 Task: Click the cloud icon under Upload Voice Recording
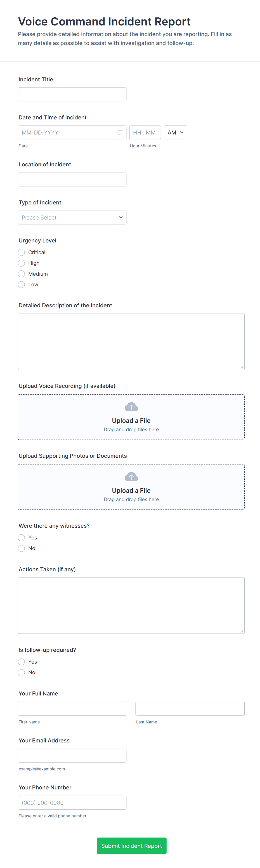click(x=131, y=407)
